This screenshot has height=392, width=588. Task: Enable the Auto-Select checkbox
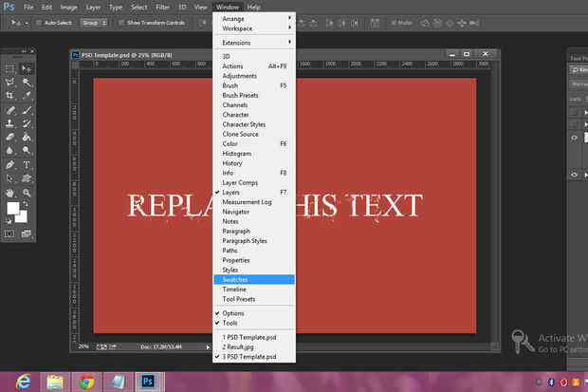pyautogui.click(x=38, y=23)
